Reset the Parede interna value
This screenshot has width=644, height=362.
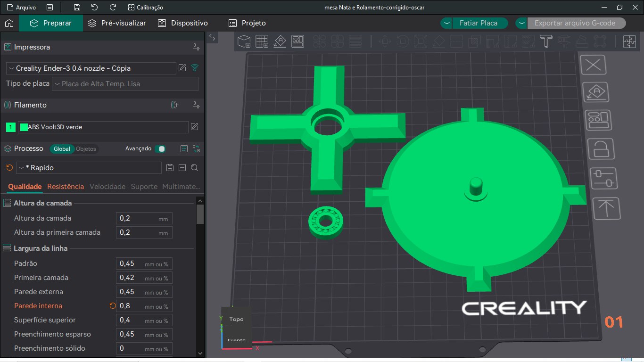[113, 306]
